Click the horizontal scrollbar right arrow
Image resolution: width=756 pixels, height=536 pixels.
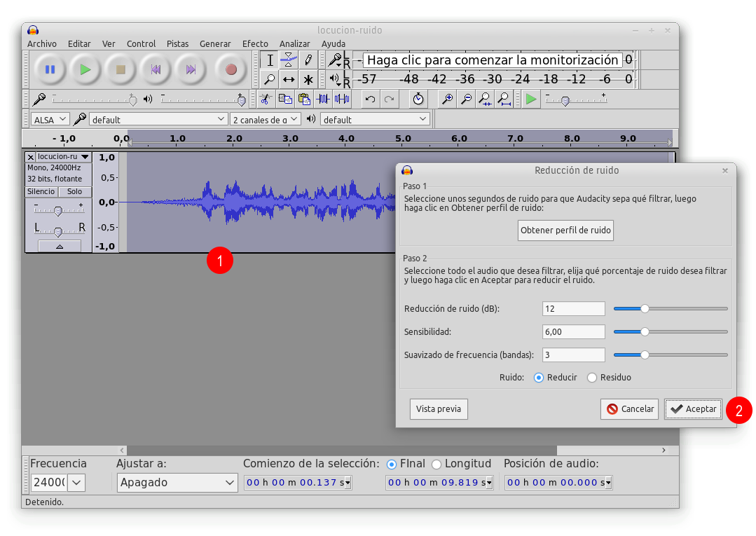click(x=664, y=451)
